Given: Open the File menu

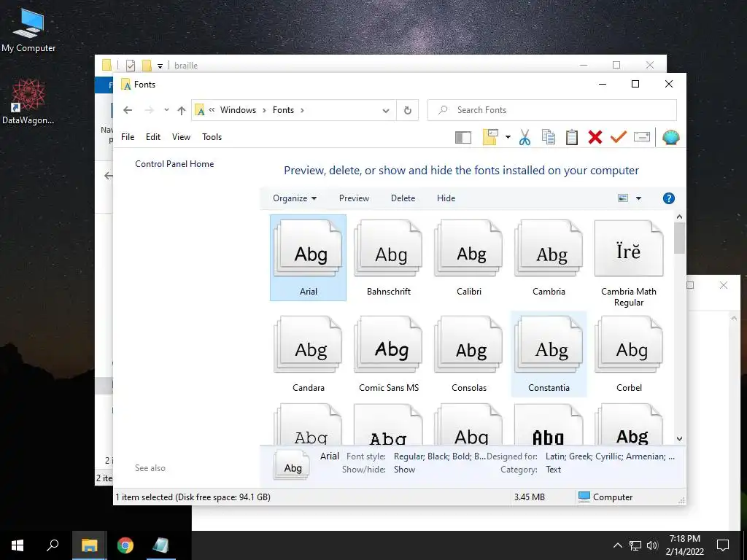Looking at the screenshot, I should pos(128,137).
